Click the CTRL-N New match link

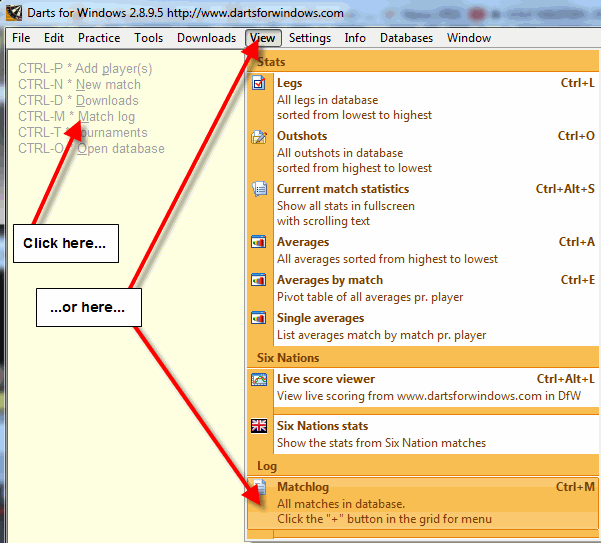pos(79,85)
